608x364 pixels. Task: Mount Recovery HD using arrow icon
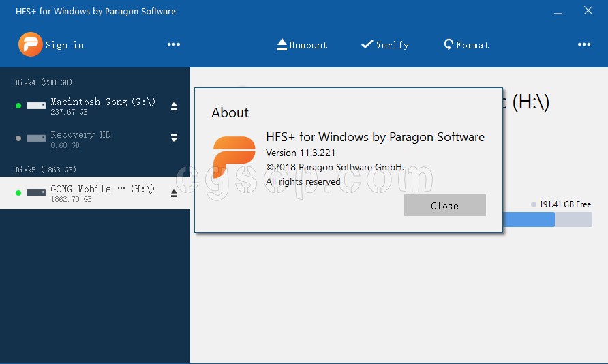click(174, 138)
